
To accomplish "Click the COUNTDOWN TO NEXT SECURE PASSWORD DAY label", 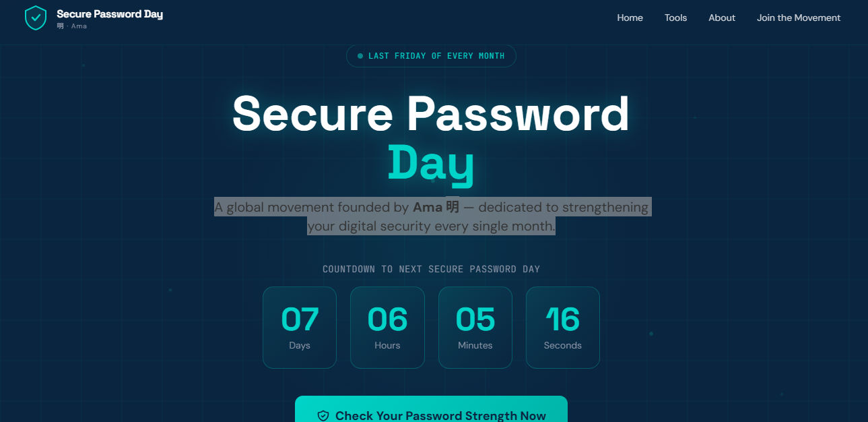I will [431, 268].
